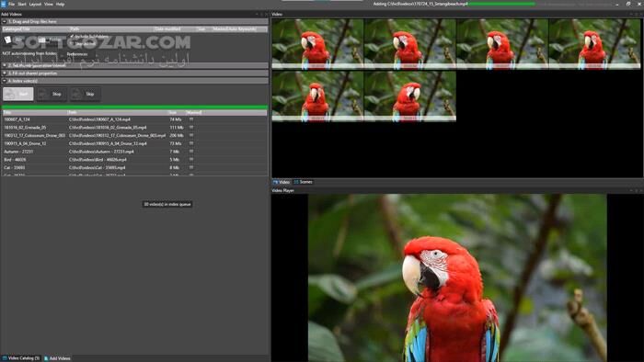Viewport: 644px width, 362px height.
Task: Select the 190915_A_04_Drone_12 row title
Action: point(25,143)
